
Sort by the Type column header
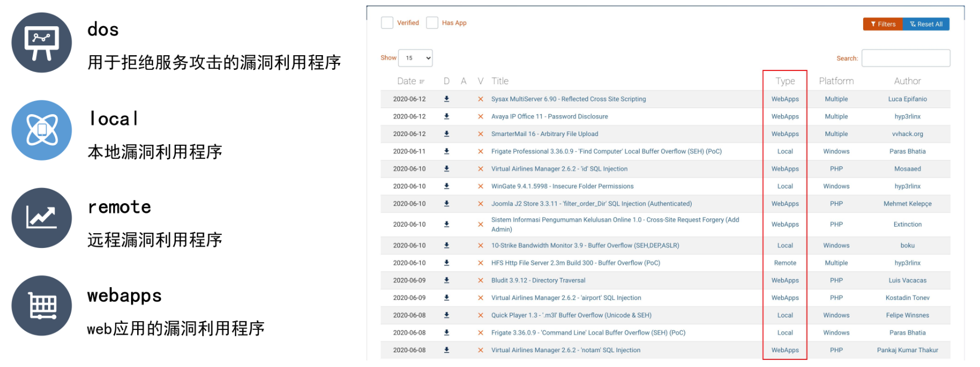click(785, 81)
